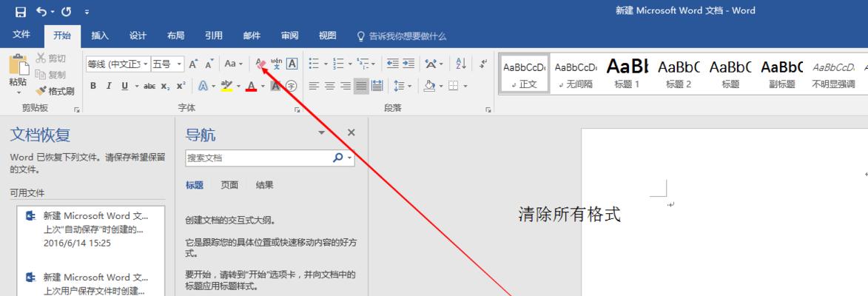Switch to the Review (审阅) tab
Viewport: 868px width, 296px height.
point(289,36)
